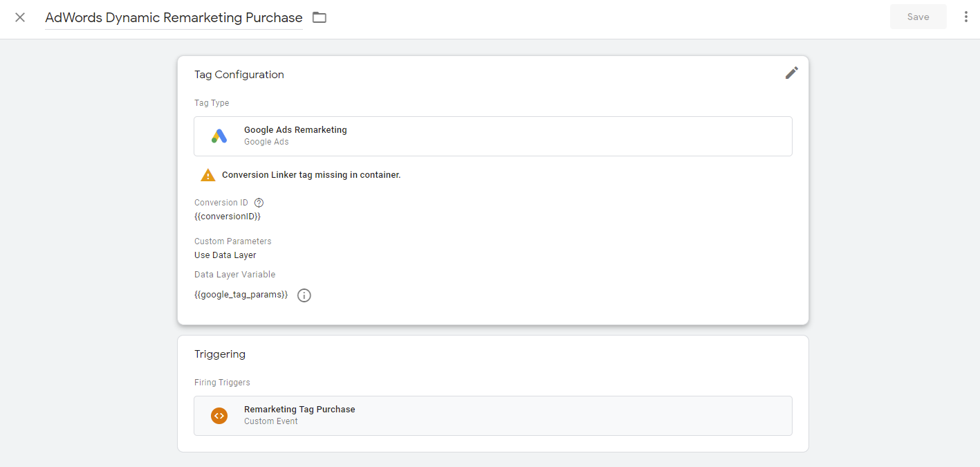Click the pencil icon to edit Tag Configuration
Screen dimensions: 980x467
(791, 73)
